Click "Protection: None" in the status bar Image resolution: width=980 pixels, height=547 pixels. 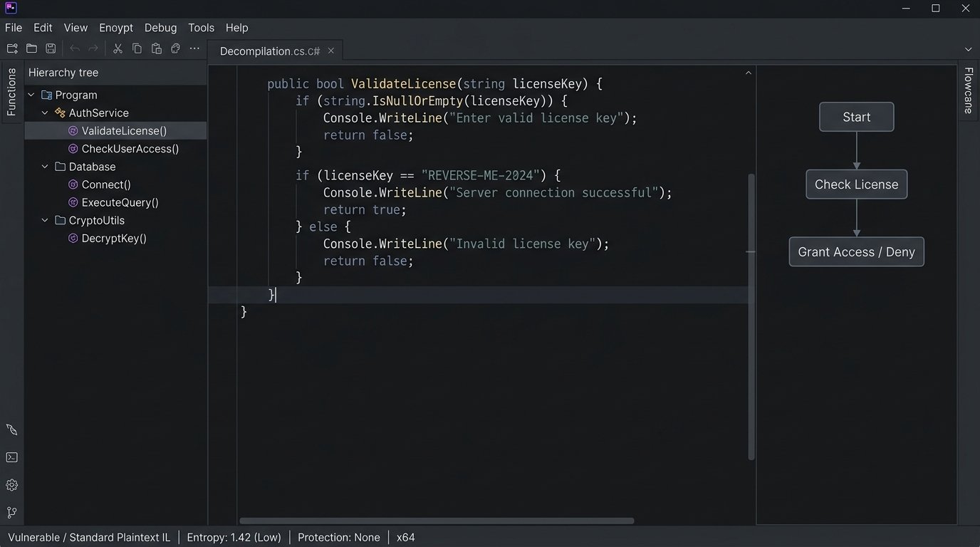click(338, 538)
